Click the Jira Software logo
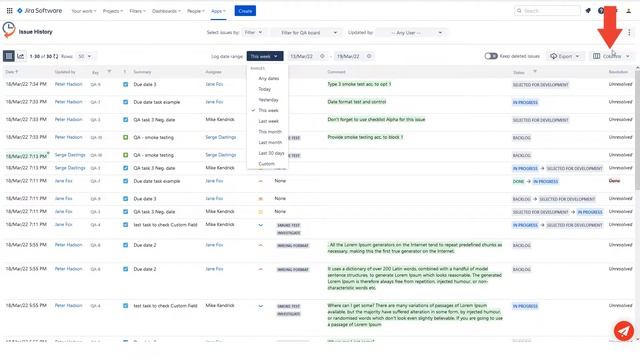The width and height of the screenshot is (640, 360). pyautogui.click(x=40, y=11)
